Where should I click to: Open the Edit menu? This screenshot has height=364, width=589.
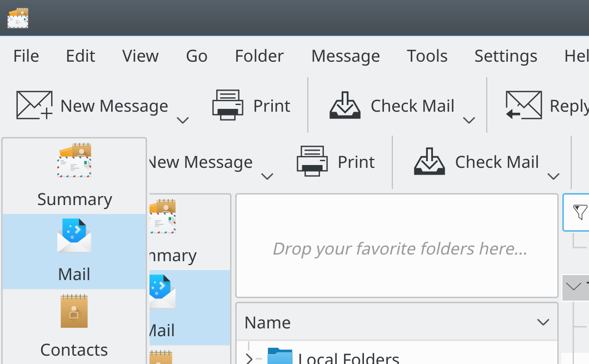(x=81, y=56)
